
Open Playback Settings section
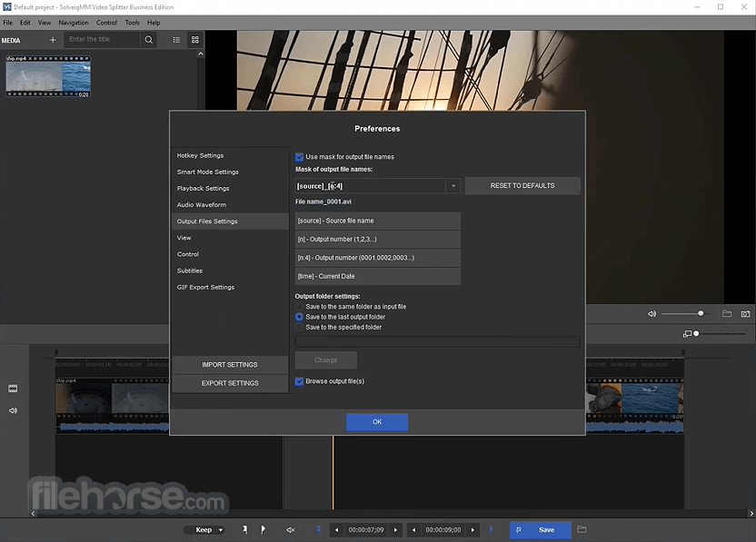tap(231, 188)
